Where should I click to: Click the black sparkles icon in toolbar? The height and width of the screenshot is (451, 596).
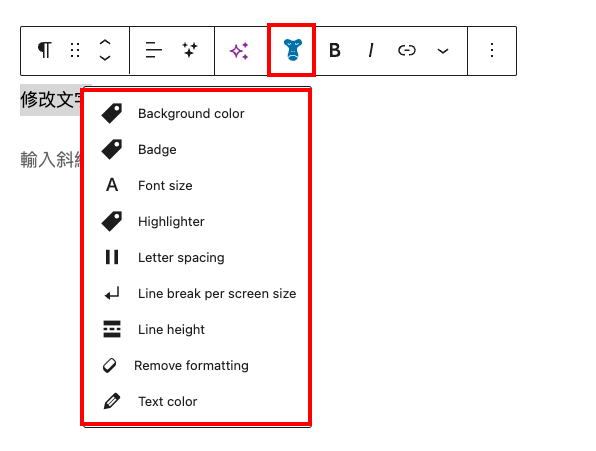pyautogui.click(x=190, y=50)
